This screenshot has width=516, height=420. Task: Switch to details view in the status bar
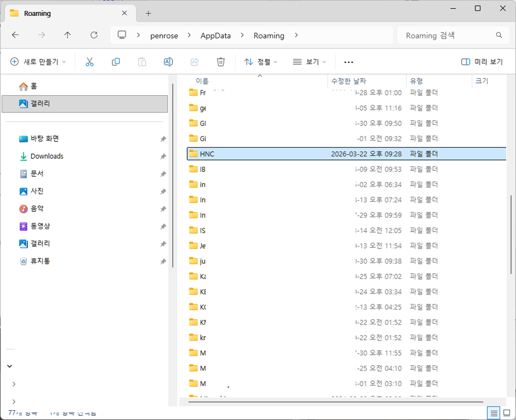click(x=494, y=412)
